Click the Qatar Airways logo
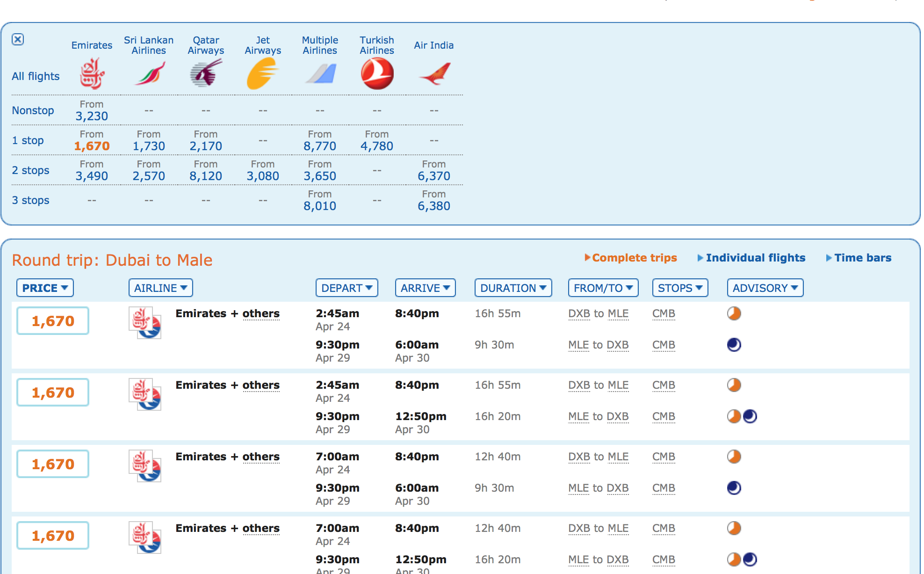This screenshot has width=924, height=574. pyautogui.click(x=206, y=73)
